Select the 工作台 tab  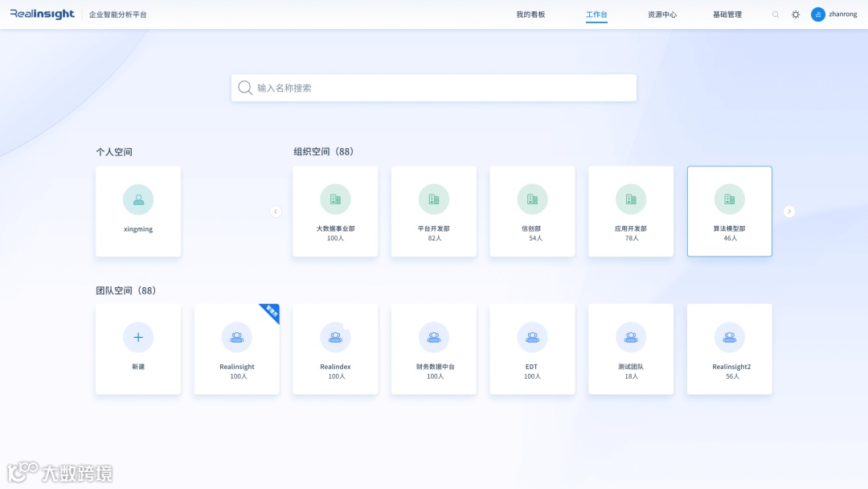coord(596,14)
